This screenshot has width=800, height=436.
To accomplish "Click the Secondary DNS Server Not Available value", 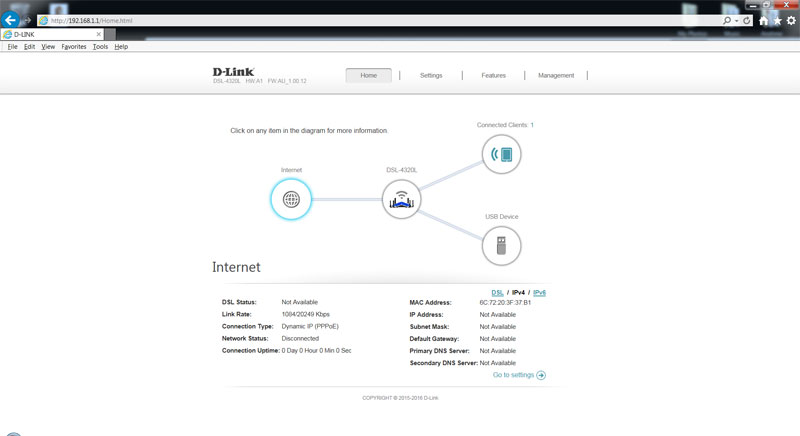I will pyautogui.click(x=497, y=363).
